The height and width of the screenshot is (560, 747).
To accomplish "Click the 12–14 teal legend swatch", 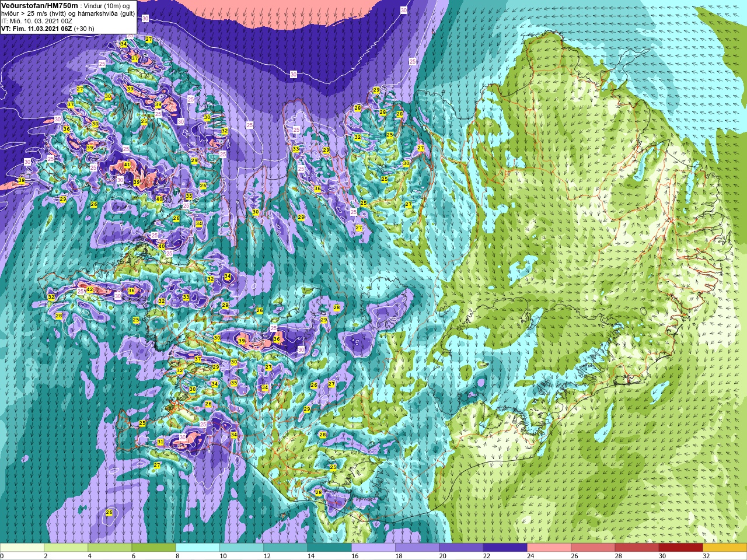I will 285,548.
